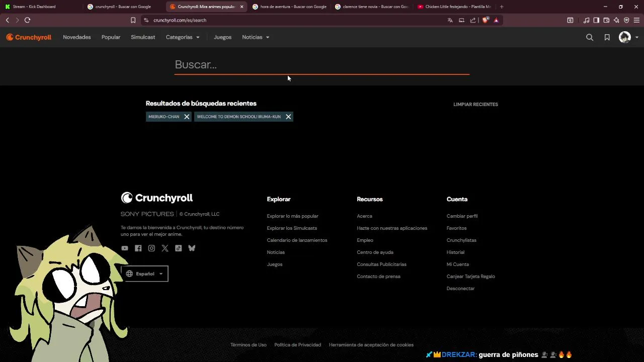
Task: Open the Juegos menu item in header
Action: [x=222, y=37]
